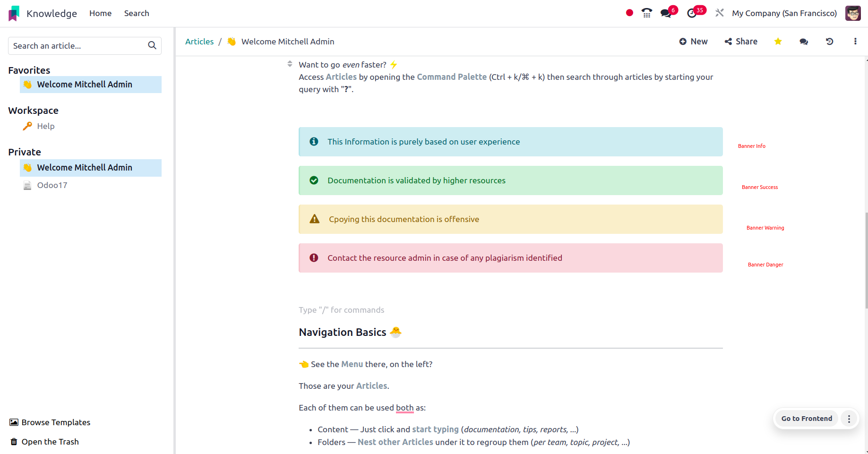Toggle the favorite star for this article

click(778, 42)
